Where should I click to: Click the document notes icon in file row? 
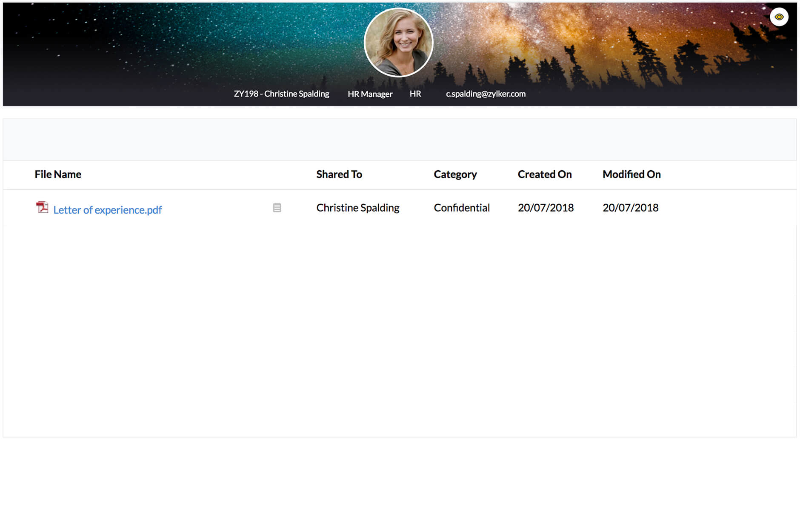coord(277,208)
